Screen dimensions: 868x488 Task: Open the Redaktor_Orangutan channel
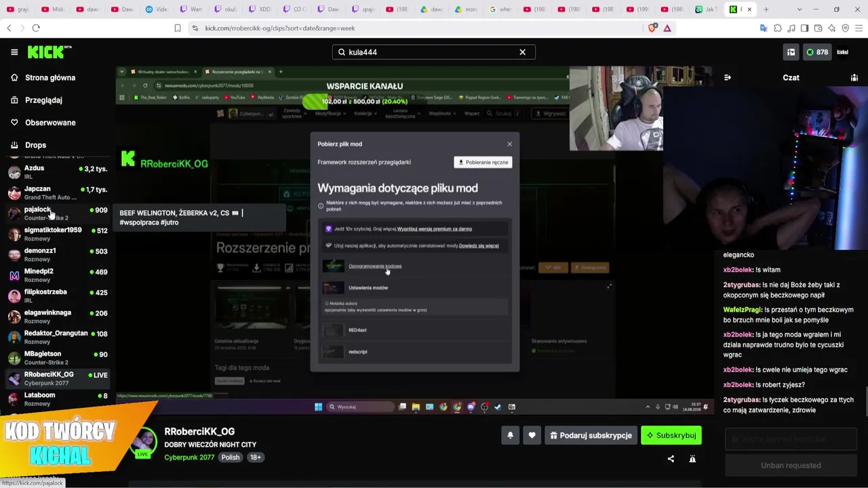click(57, 338)
